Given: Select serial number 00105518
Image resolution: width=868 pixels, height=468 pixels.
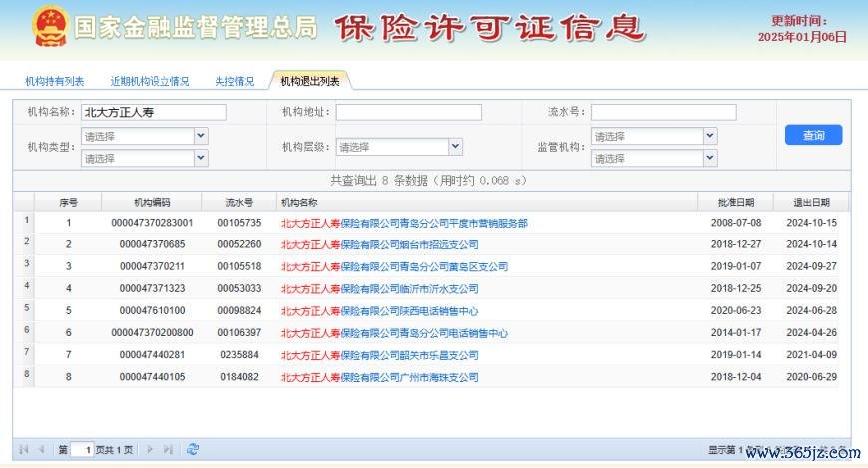Looking at the screenshot, I should click(x=239, y=267).
